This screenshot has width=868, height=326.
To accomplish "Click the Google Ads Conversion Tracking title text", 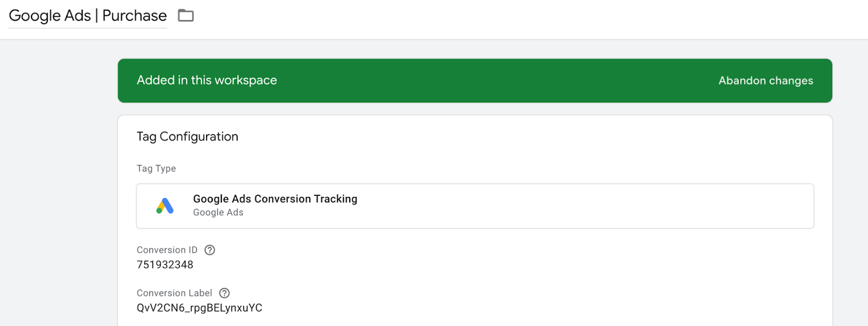I will point(275,199).
